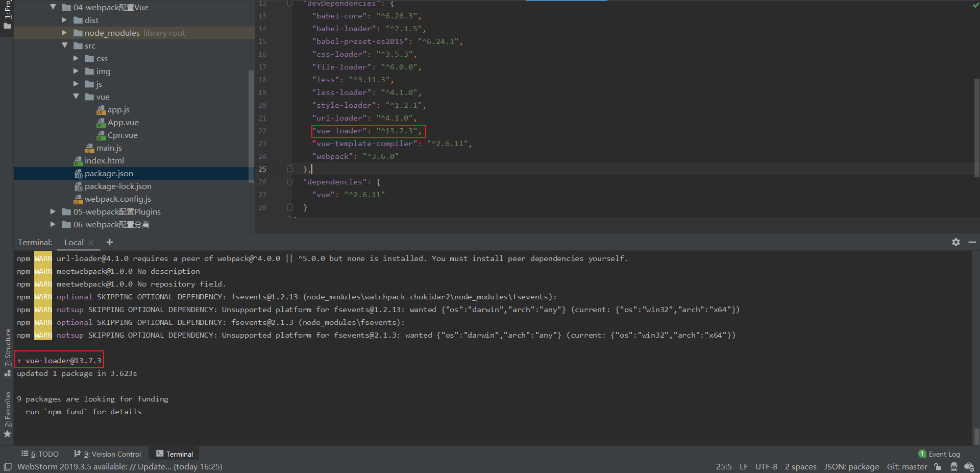Close the Local terminal tab
980x473 pixels.
tap(91, 243)
